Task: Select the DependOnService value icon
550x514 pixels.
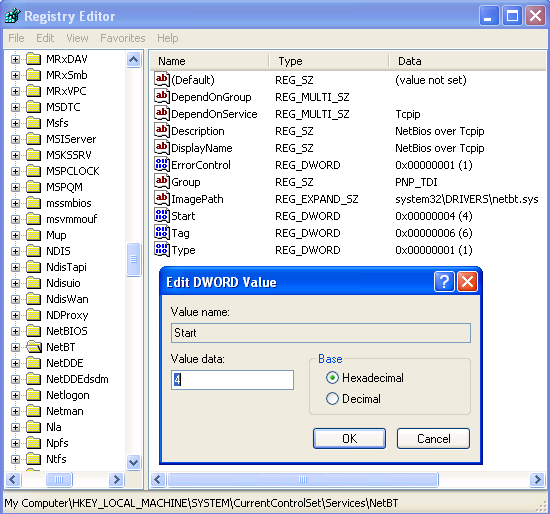Action: (x=162, y=113)
